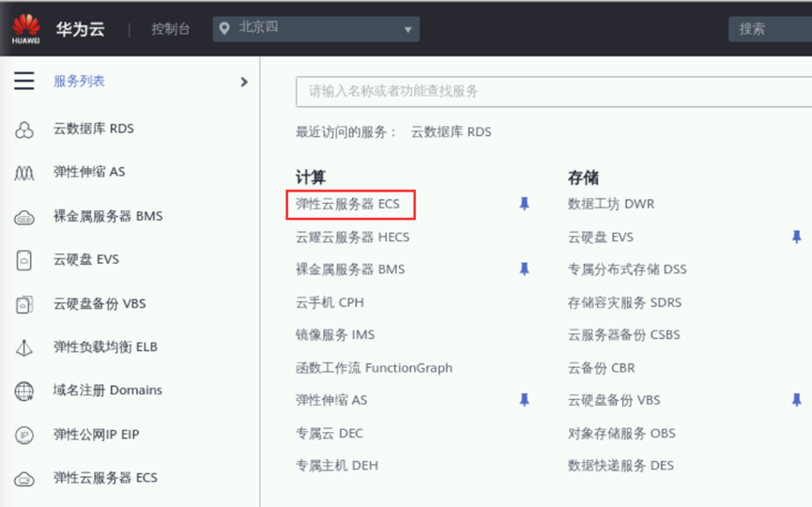Screen dimensions: 812x507
Task: Click the location pin icon beside 北京四
Action: (x=224, y=28)
